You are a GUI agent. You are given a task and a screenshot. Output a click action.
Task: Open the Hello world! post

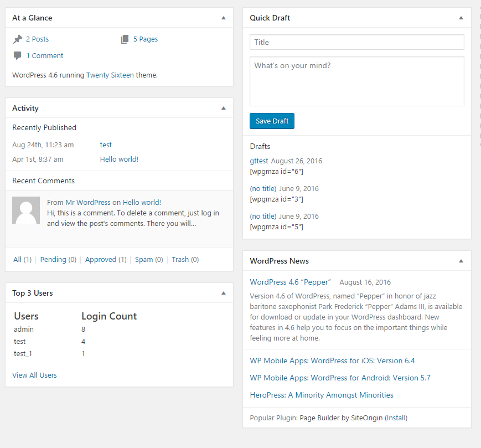click(x=119, y=159)
